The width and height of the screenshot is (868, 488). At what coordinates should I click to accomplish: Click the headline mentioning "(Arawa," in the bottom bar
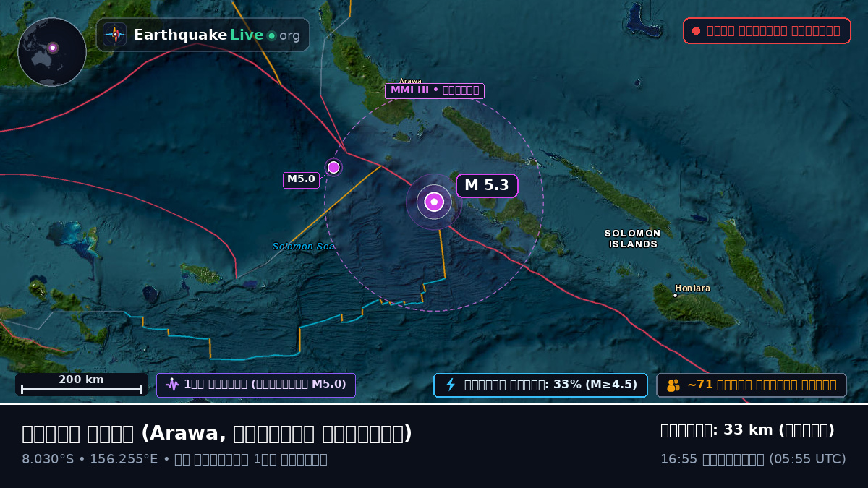(217, 433)
